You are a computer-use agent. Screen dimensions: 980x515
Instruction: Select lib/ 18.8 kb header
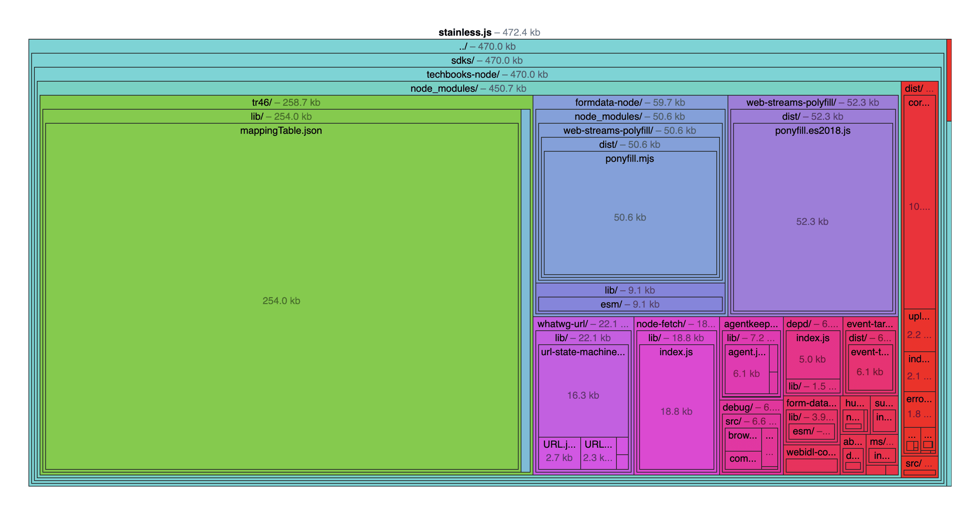676,338
